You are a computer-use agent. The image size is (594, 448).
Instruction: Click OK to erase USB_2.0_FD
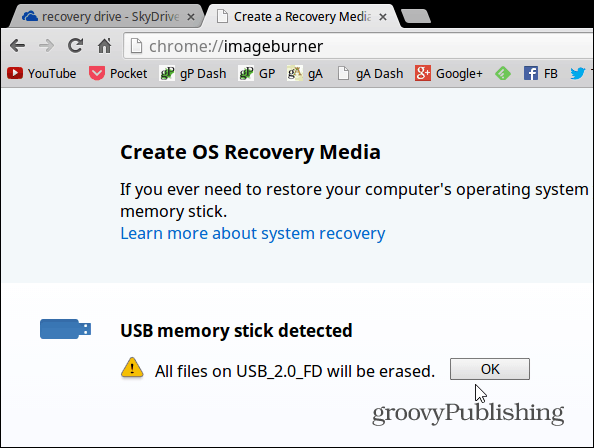(x=490, y=369)
